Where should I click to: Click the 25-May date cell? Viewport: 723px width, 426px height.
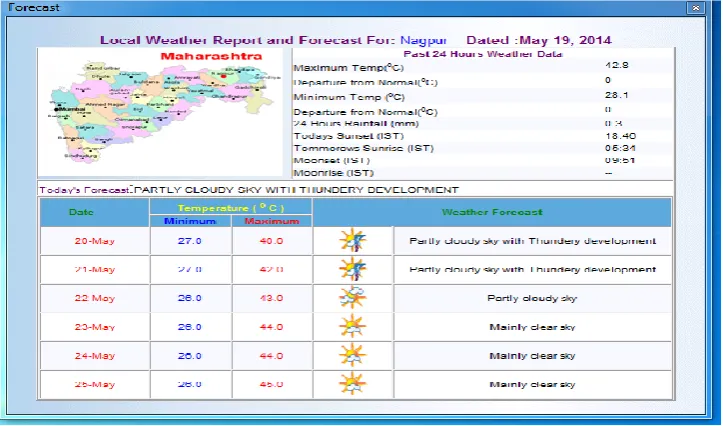95,384
